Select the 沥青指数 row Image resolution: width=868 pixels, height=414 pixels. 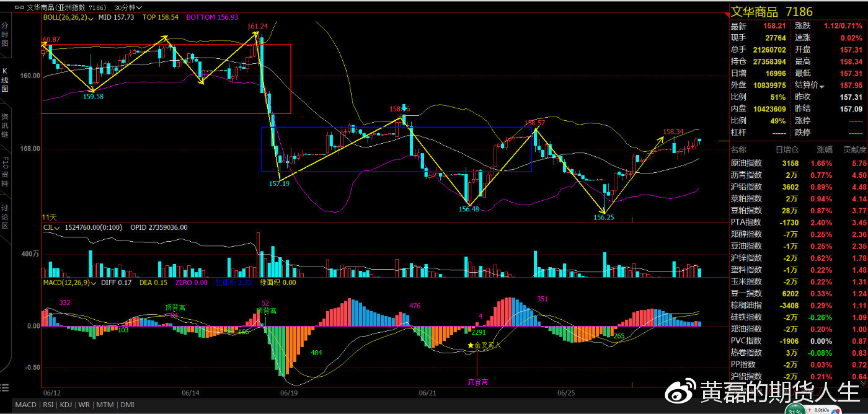coord(799,175)
